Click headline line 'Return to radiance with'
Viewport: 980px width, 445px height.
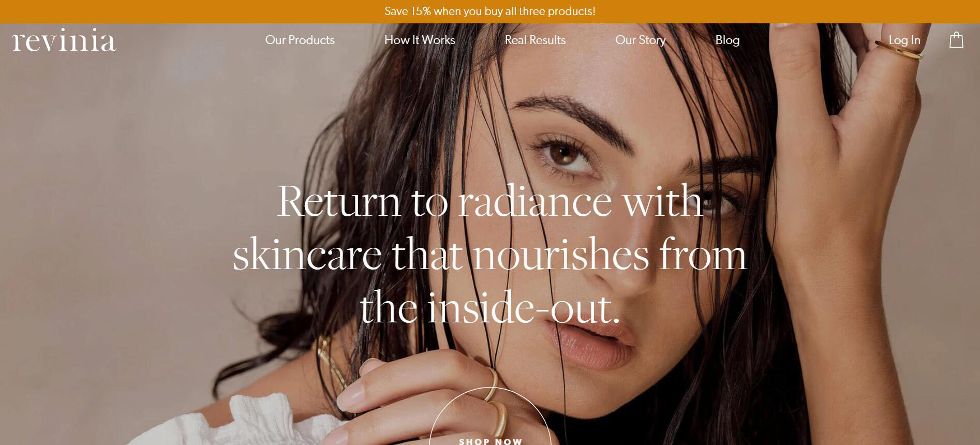pyautogui.click(x=489, y=201)
